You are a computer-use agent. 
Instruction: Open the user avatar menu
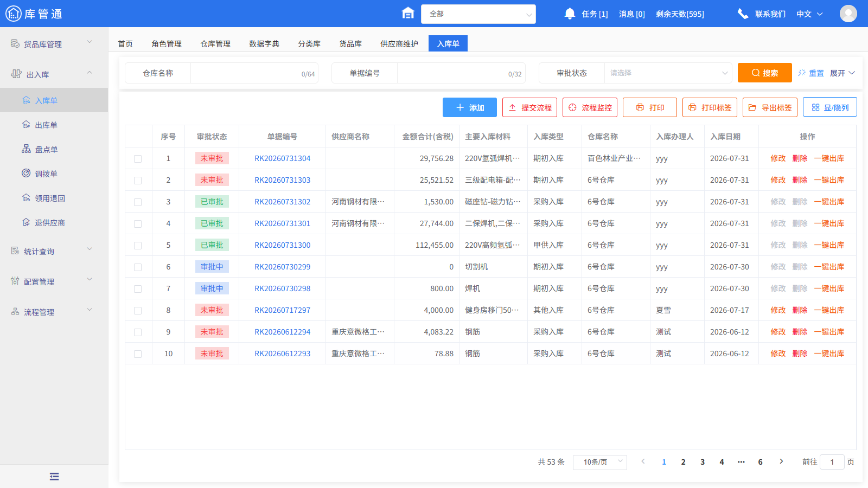pyautogui.click(x=848, y=14)
